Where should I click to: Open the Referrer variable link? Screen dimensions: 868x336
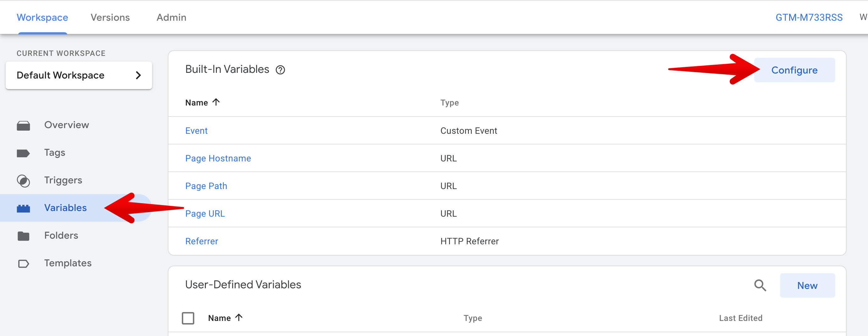201,241
